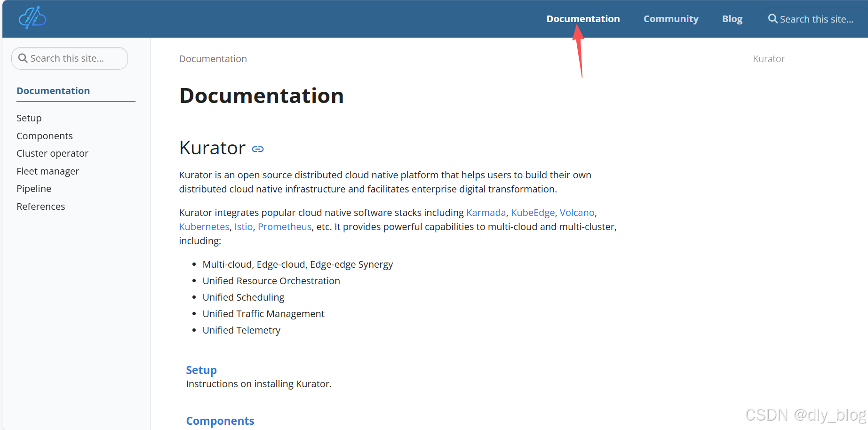Viewport: 868px width, 430px height.
Task: Click the magnifier icon in top navbar search
Action: point(772,19)
